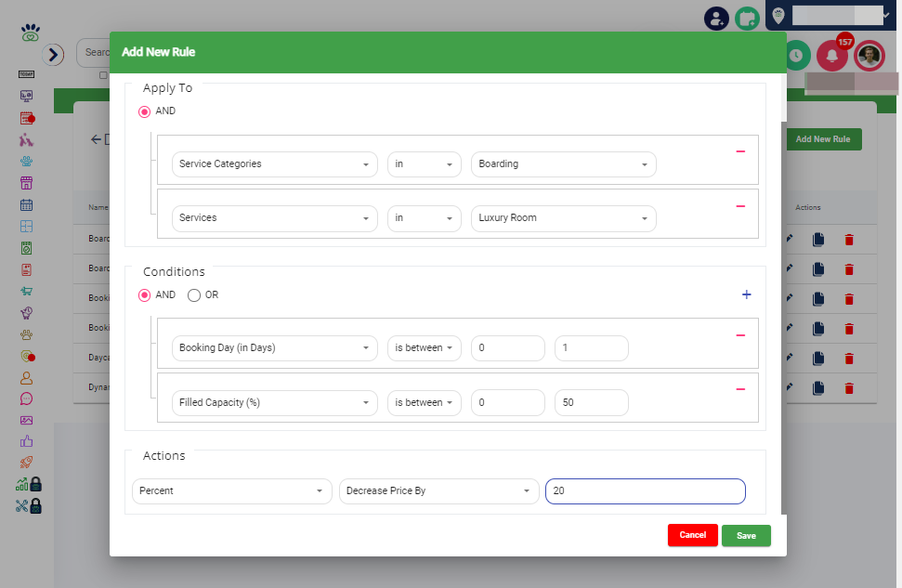Tick the checkbox below the search box
Viewport: 902px width, 588px height.
(x=103, y=75)
